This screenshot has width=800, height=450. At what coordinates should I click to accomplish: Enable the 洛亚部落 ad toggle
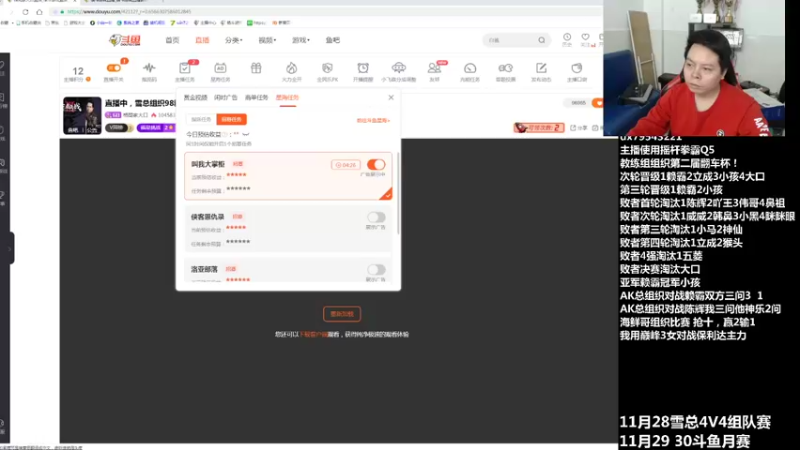coord(376,270)
